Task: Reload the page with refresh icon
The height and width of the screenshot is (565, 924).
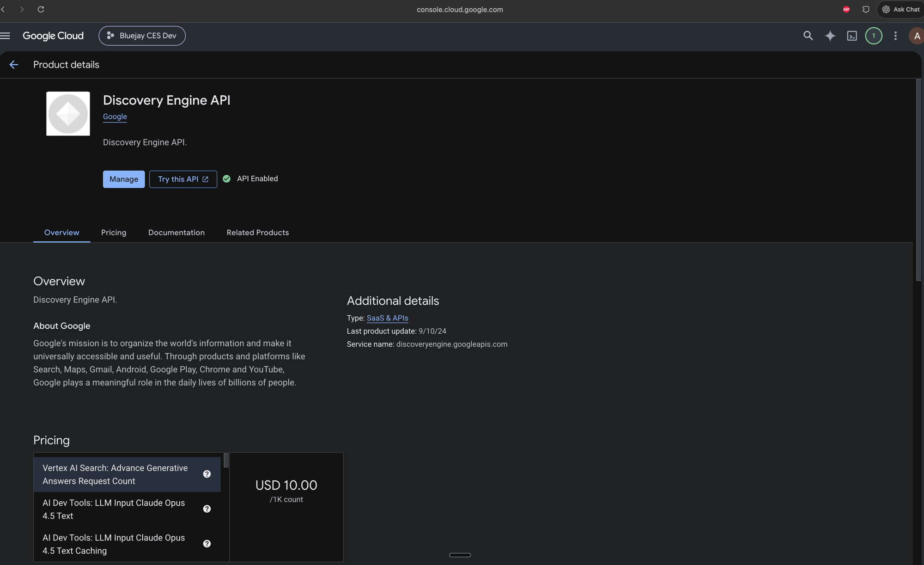Action: click(41, 9)
